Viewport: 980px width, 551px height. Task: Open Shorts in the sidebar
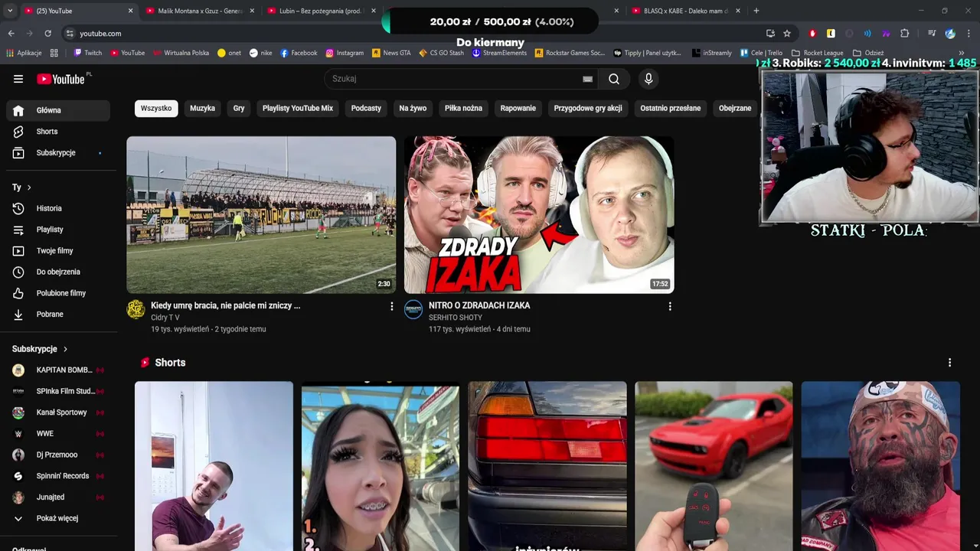click(x=58, y=132)
